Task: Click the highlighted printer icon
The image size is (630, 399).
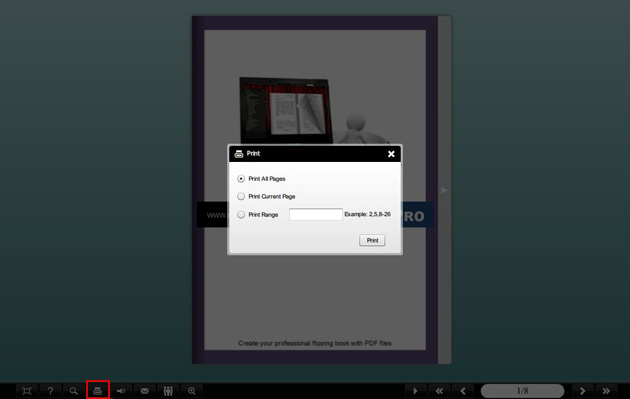Action: pyautogui.click(x=98, y=391)
